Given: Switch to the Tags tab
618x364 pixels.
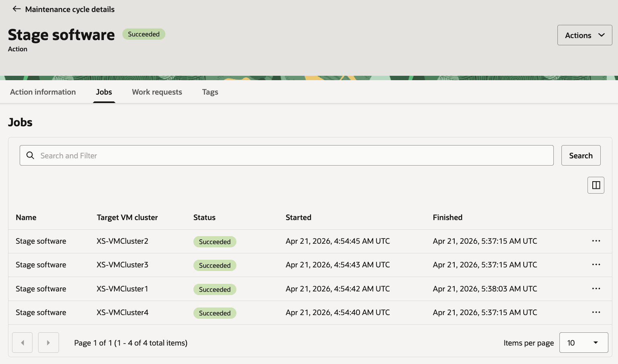Looking at the screenshot, I should [210, 92].
